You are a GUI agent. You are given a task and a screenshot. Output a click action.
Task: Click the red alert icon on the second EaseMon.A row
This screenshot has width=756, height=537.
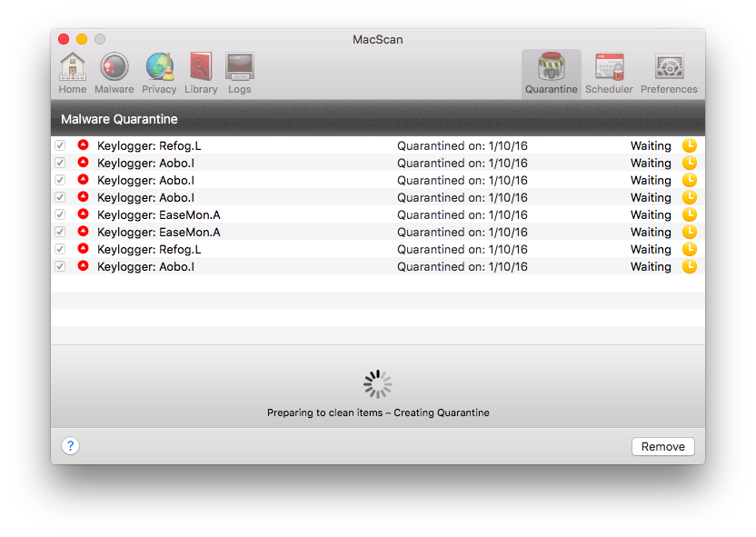pos(84,232)
